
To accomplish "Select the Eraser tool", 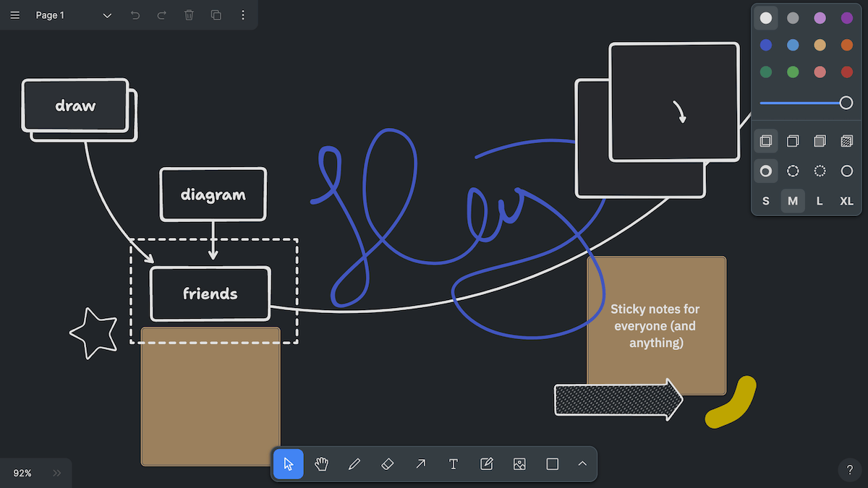I will (x=387, y=464).
